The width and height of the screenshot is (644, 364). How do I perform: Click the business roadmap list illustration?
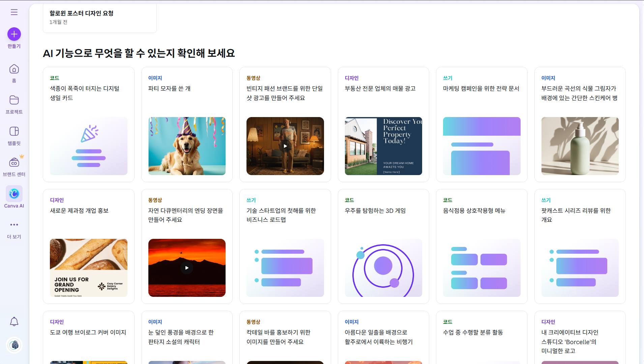285,268
